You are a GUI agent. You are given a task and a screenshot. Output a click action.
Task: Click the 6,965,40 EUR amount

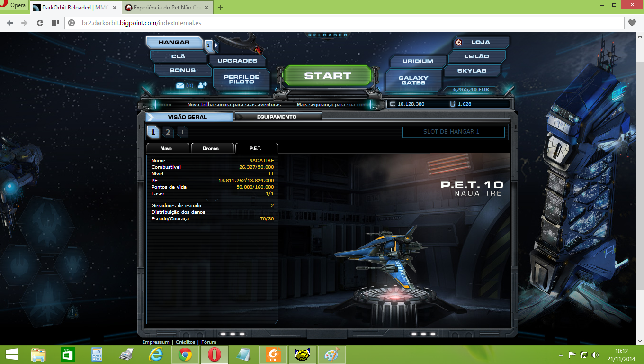pos(471,89)
